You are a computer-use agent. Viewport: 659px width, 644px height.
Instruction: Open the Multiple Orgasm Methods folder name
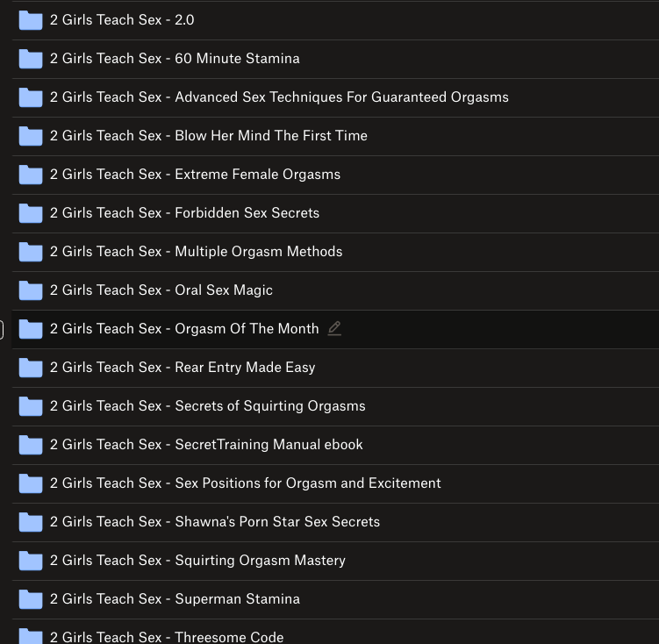(x=196, y=252)
